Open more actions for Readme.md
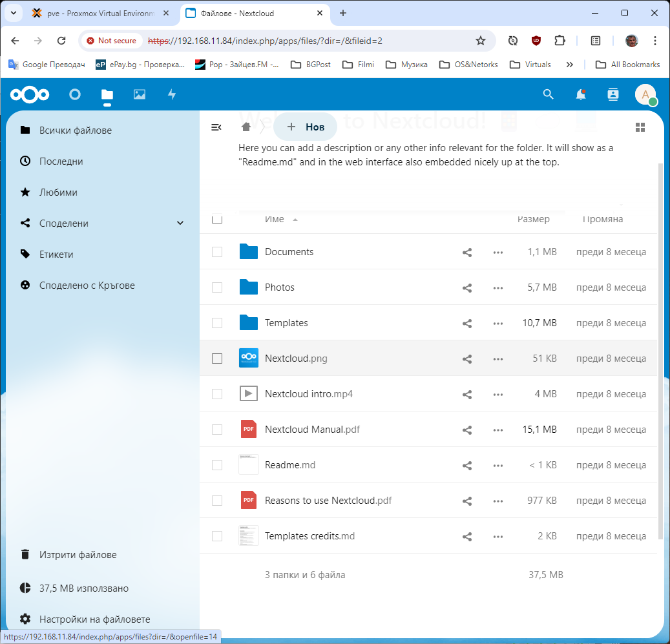The image size is (670, 644). [497, 465]
